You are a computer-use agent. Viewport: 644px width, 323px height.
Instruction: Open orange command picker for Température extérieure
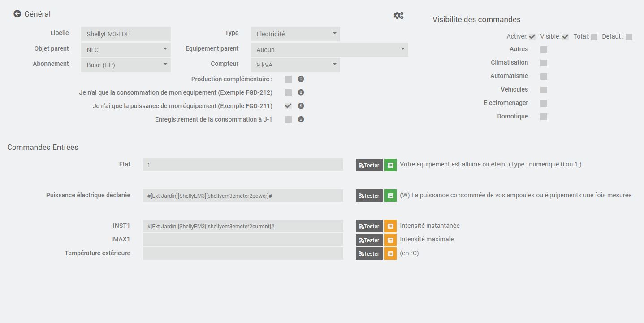390,253
